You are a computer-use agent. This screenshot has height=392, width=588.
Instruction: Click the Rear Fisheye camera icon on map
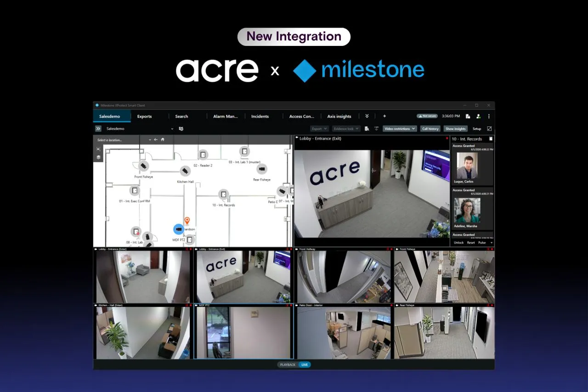point(262,169)
